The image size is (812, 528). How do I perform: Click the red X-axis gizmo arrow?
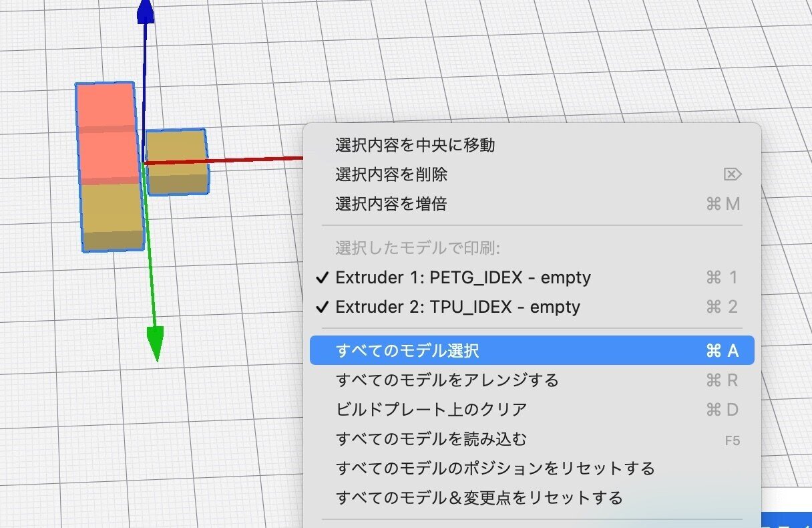click(267, 158)
